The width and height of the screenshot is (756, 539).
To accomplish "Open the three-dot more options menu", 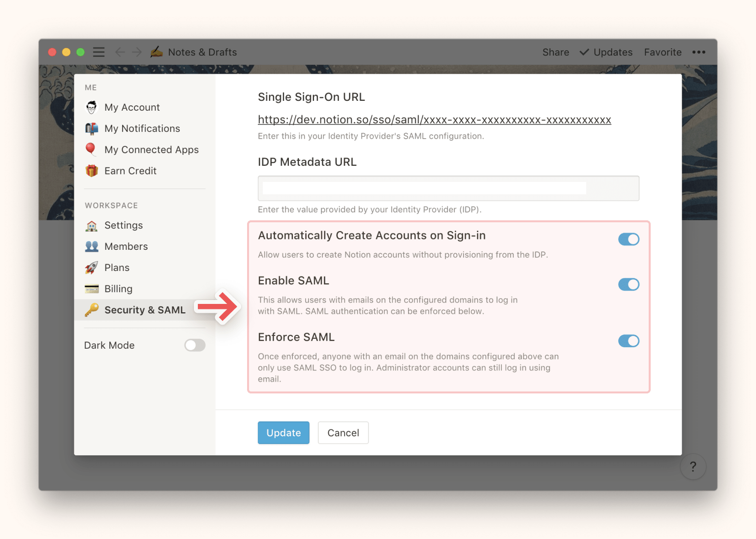I will pos(698,52).
